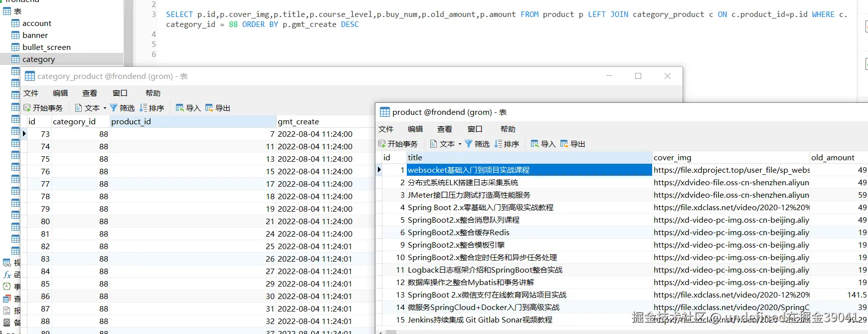The width and height of the screenshot is (868, 334).
Task: Click 开始事务 in category_product window toolbar
Action: [43, 108]
